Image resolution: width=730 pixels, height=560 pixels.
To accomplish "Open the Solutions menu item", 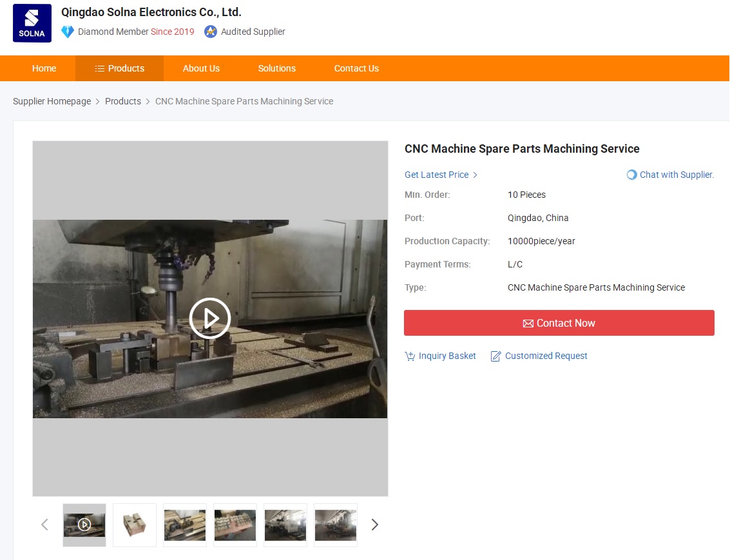I will pos(277,68).
